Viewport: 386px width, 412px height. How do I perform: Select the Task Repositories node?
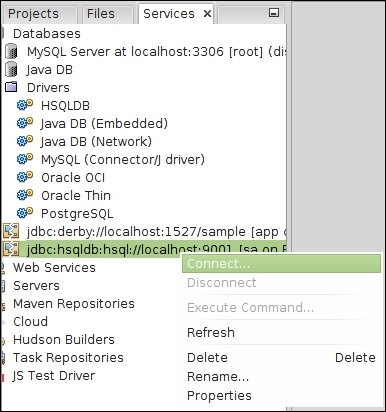(68, 358)
